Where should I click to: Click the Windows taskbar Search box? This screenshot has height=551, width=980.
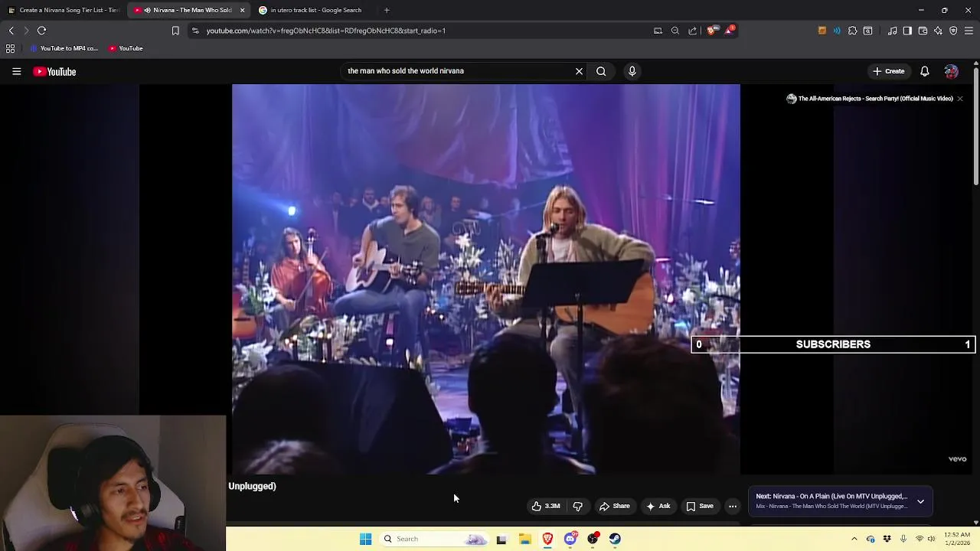[x=434, y=539]
